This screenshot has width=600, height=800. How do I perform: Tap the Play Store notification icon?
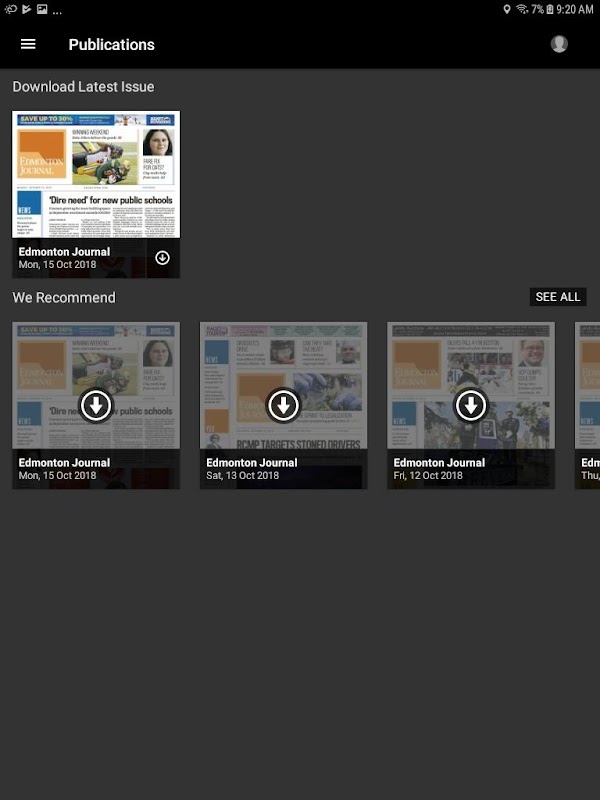click(27, 9)
